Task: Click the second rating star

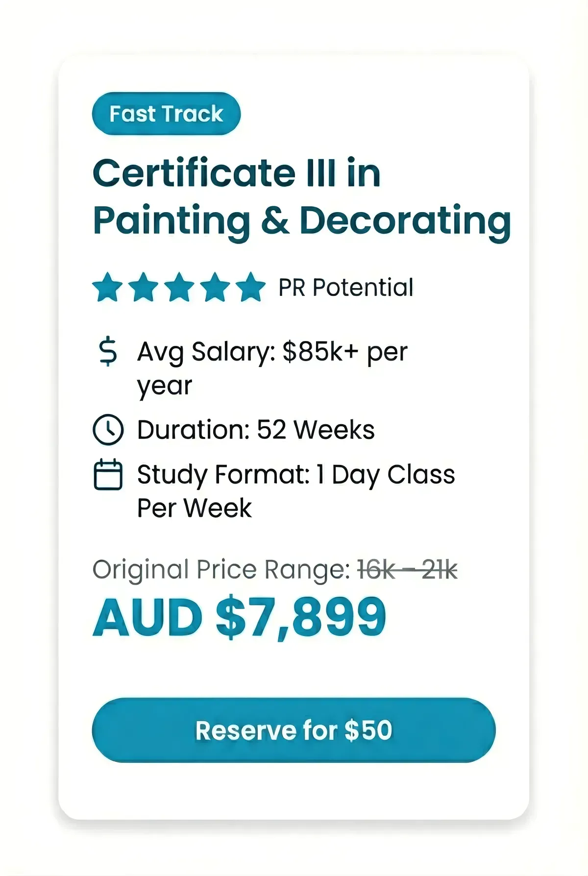Action: pos(143,287)
